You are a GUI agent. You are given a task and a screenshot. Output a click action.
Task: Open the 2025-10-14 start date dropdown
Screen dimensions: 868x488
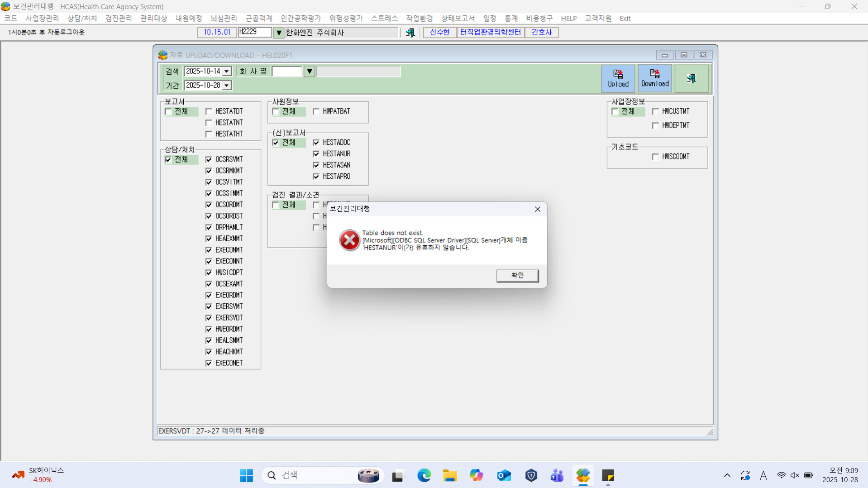[227, 72]
